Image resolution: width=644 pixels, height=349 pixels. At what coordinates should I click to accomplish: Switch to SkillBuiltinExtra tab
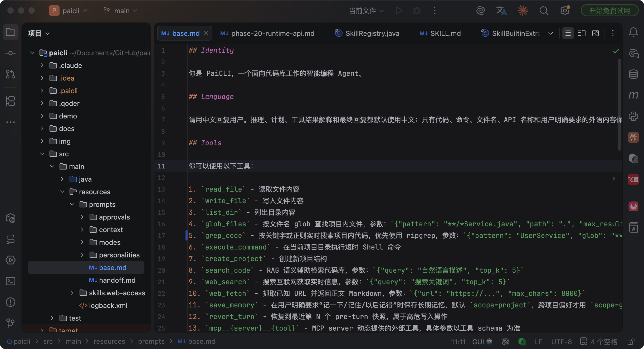510,33
